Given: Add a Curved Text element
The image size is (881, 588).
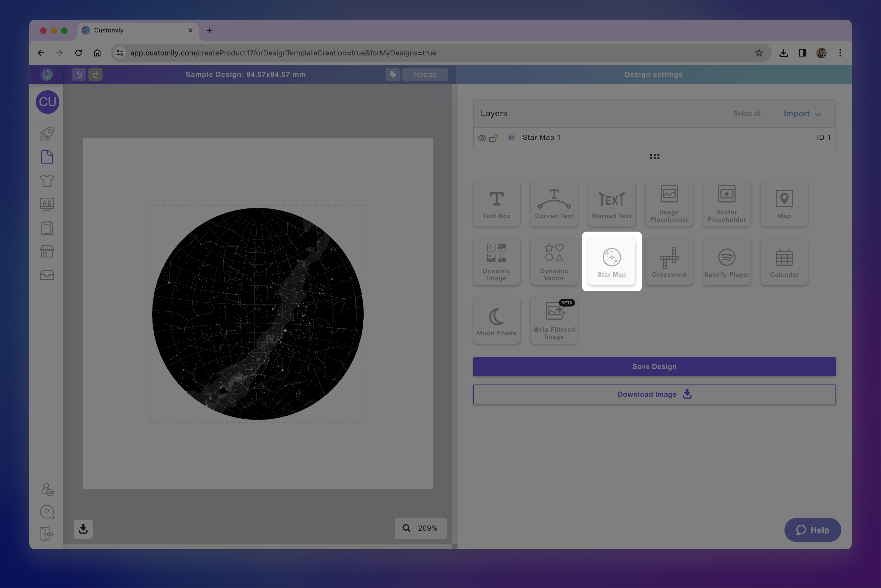Looking at the screenshot, I should click(x=554, y=202).
